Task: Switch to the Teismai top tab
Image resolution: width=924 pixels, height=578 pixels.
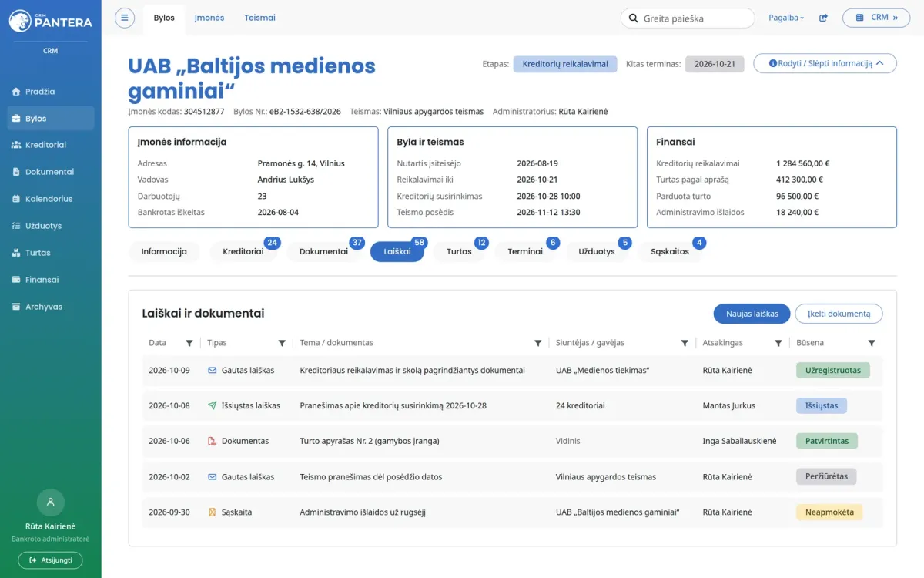Action: point(259,18)
